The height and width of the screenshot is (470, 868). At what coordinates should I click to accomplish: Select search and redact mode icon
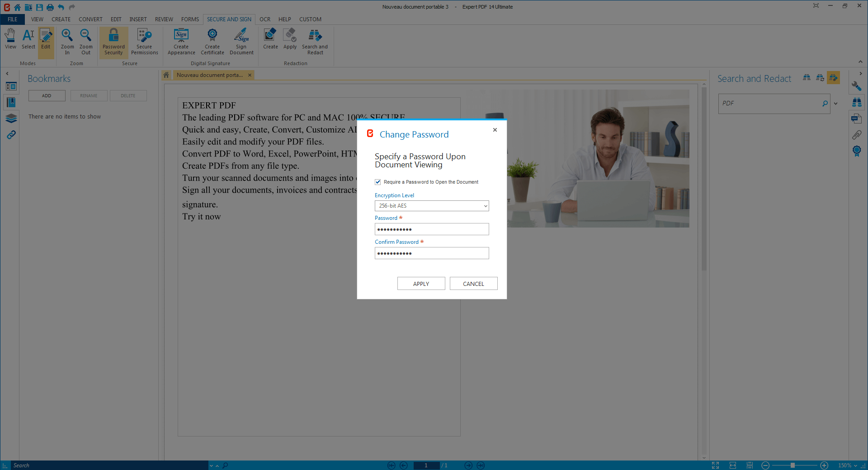[833, 78]
